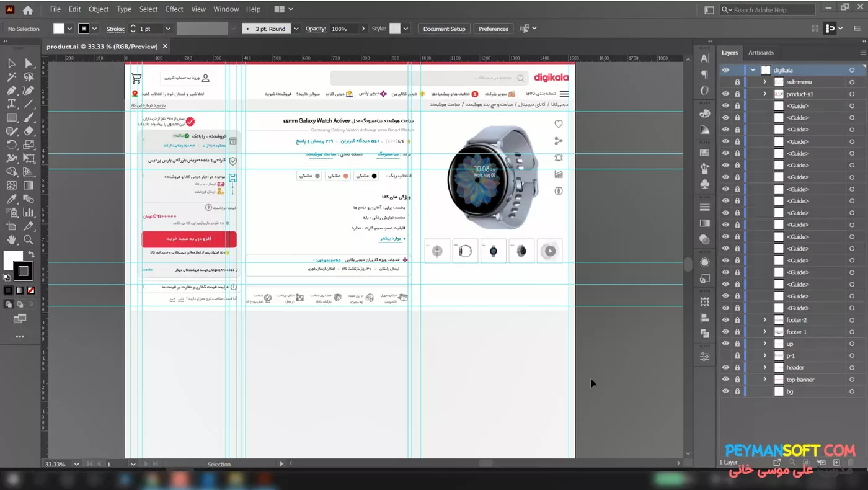Select the Rectangle tool

tap(12, 118)
